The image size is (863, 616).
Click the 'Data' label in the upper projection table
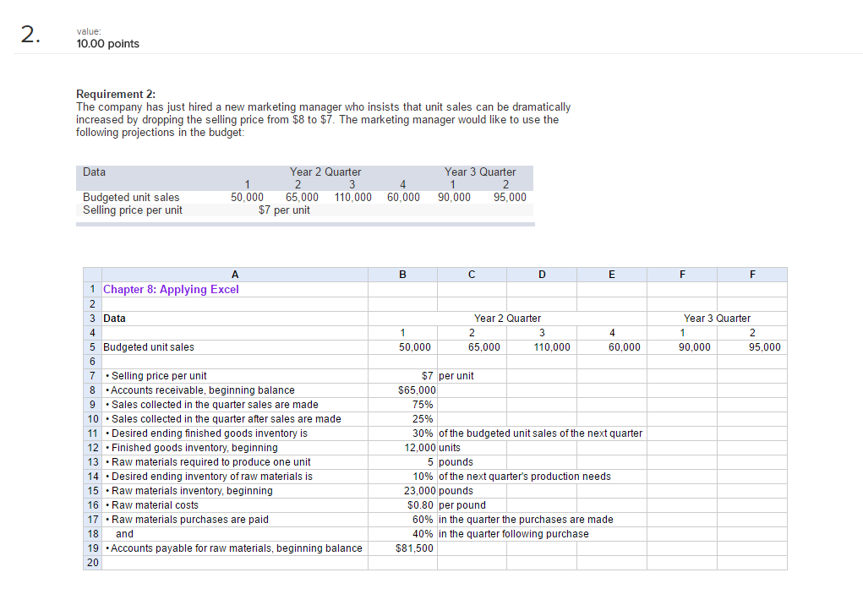tap(93, 172)
